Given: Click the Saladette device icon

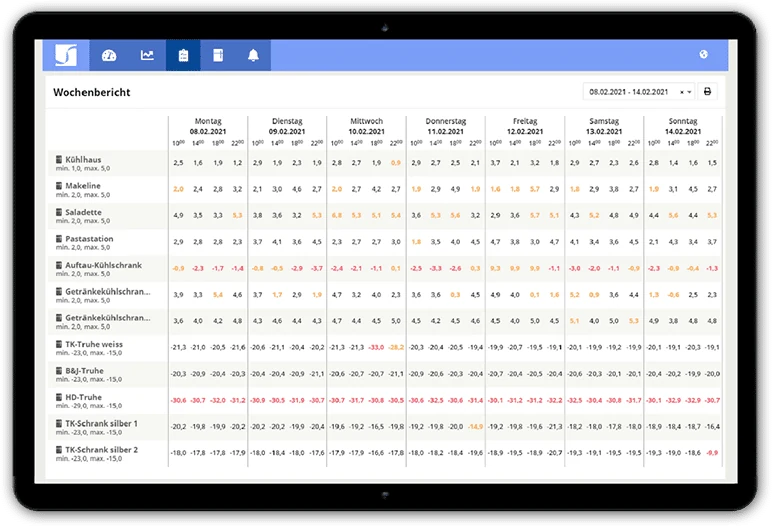Looking at the screenshot, I should pyautogui.click(x=59, y=212).
